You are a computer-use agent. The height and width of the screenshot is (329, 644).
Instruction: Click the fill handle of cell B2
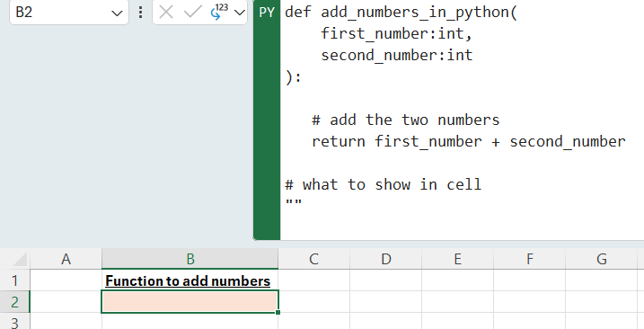coord(278,313)
